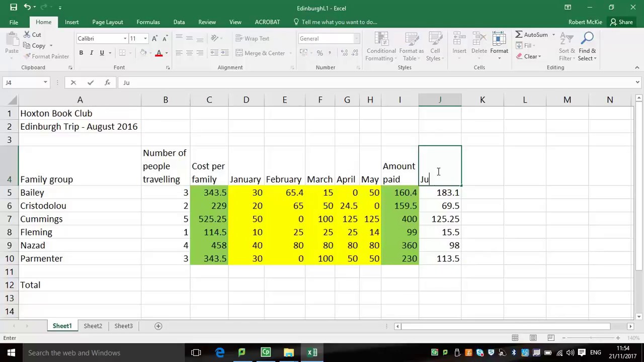Toggle Merge & Center

(x=261, y=53)
